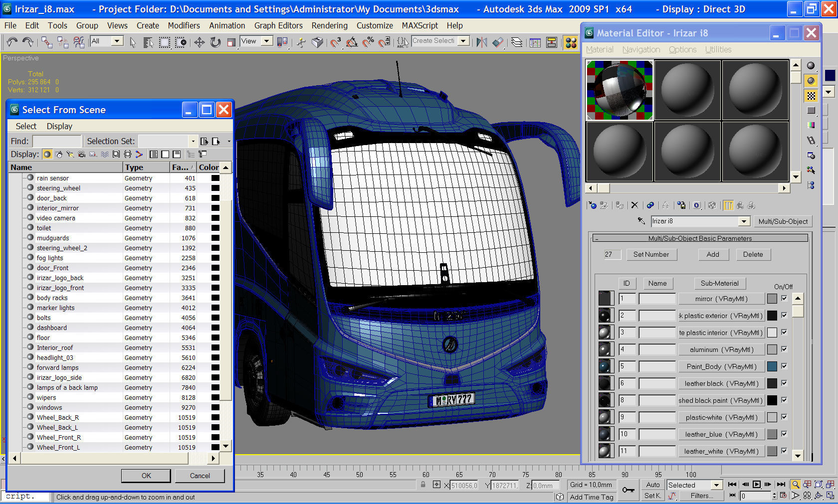Activate the Select Object arrow tool
The width and height of the screenshot is (838, 504).
(x=133, y=42)
